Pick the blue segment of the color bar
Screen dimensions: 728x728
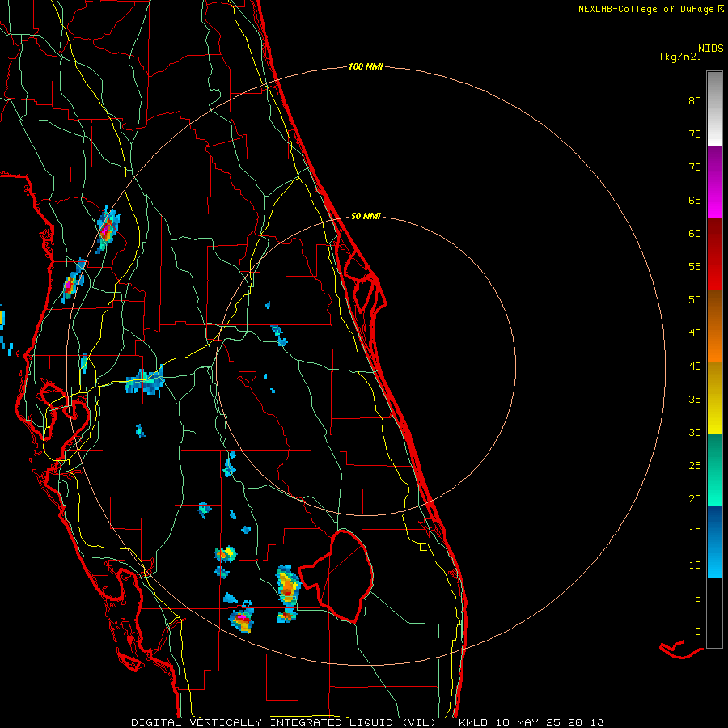(x=714, y=542)
